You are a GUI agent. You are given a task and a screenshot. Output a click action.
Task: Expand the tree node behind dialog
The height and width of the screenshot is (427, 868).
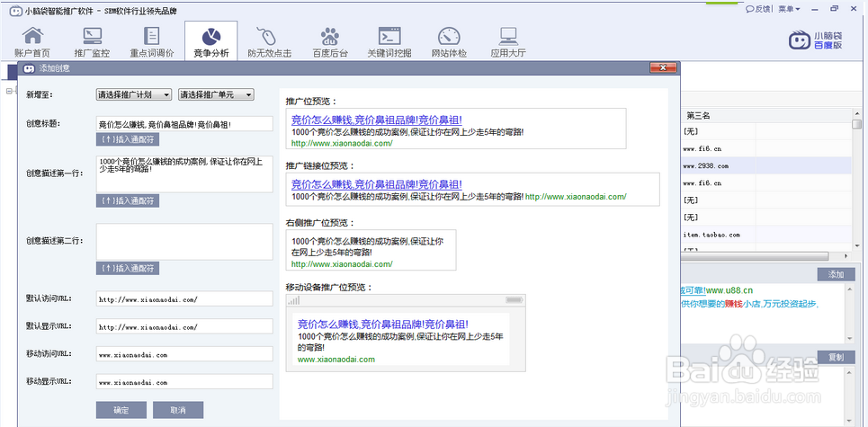tap(9, 92)
